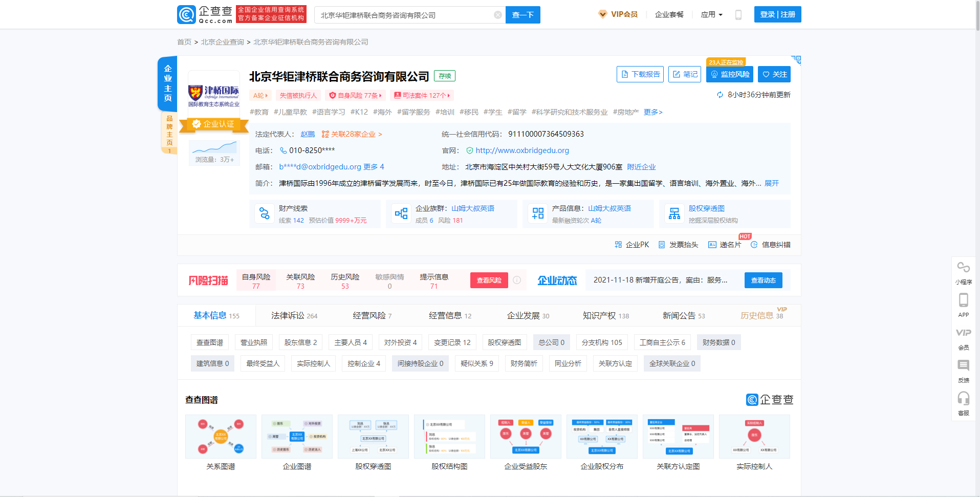Click the 笔记 notes button
This screenshot has height=497, width=980.
coord(685,74)
